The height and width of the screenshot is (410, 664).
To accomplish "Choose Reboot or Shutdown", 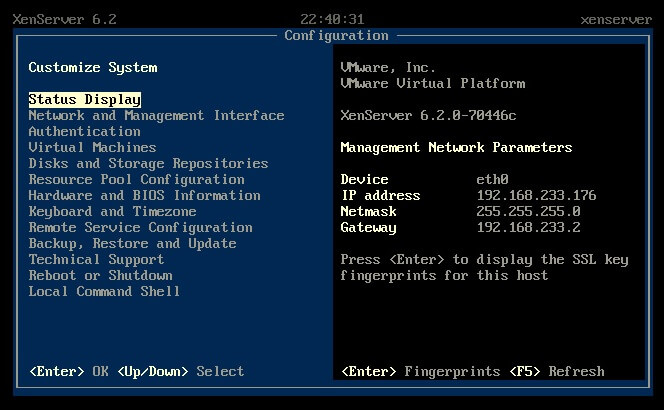I will point(100,276).
